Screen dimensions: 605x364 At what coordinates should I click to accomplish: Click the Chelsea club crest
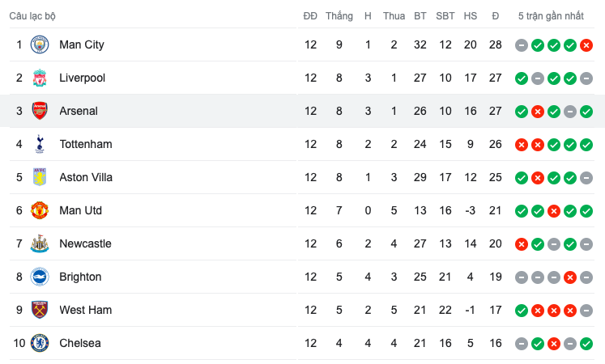click(x=40, y=343)
